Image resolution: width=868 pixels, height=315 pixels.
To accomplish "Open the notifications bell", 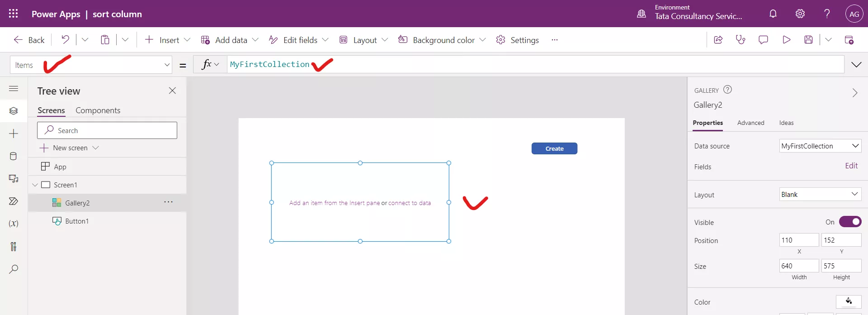I will click(x=773, y=14).
